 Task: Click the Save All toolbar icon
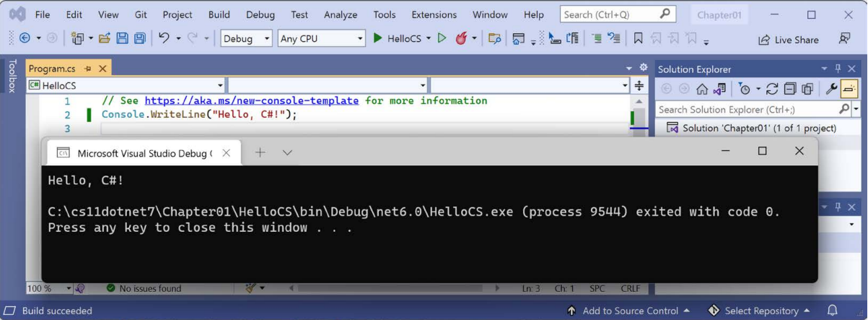[x=139, y=38]
